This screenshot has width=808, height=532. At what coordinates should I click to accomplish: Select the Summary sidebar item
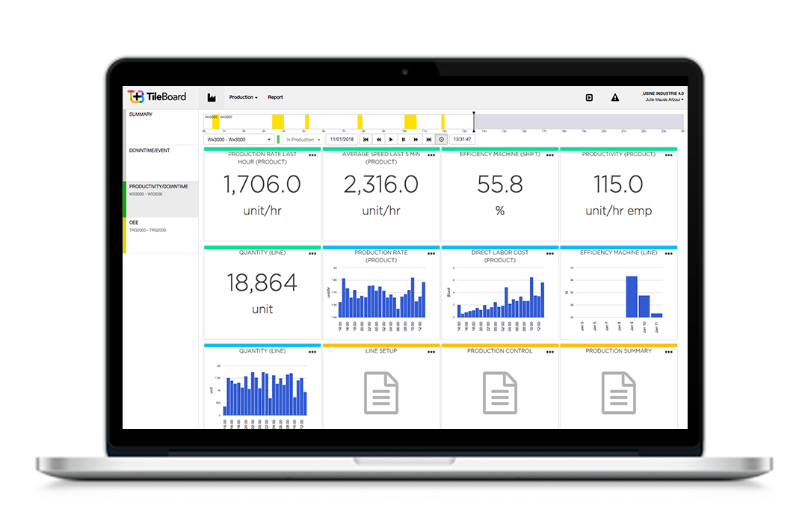point(161,127)
